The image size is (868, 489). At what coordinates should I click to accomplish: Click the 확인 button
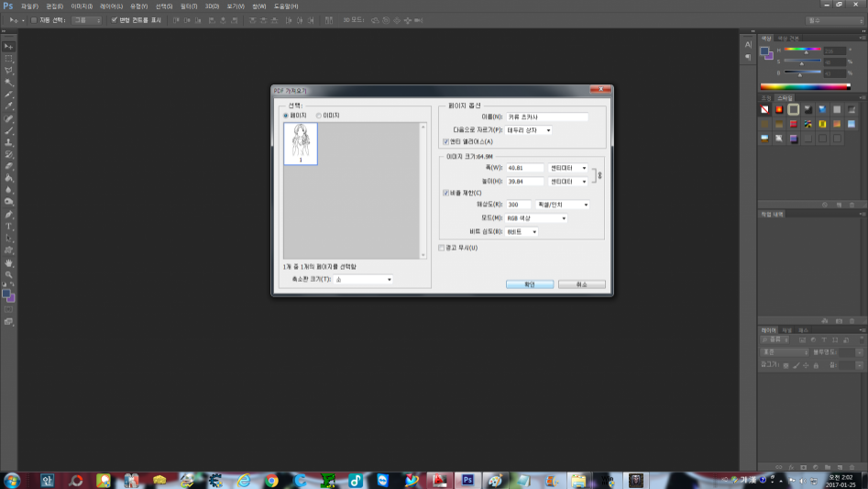point(530,284)
